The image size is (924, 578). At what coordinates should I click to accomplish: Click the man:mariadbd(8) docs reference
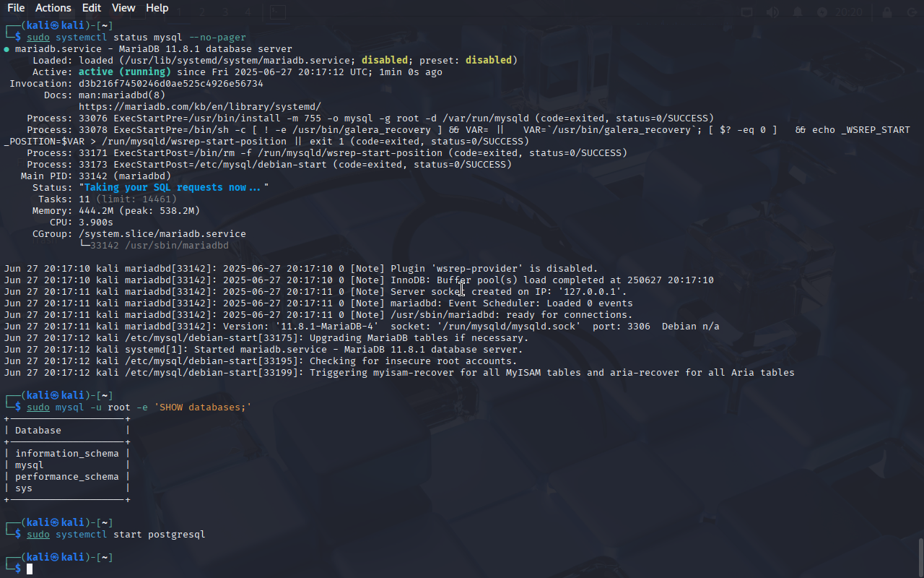pyautogui.click(x=122, y=95)
